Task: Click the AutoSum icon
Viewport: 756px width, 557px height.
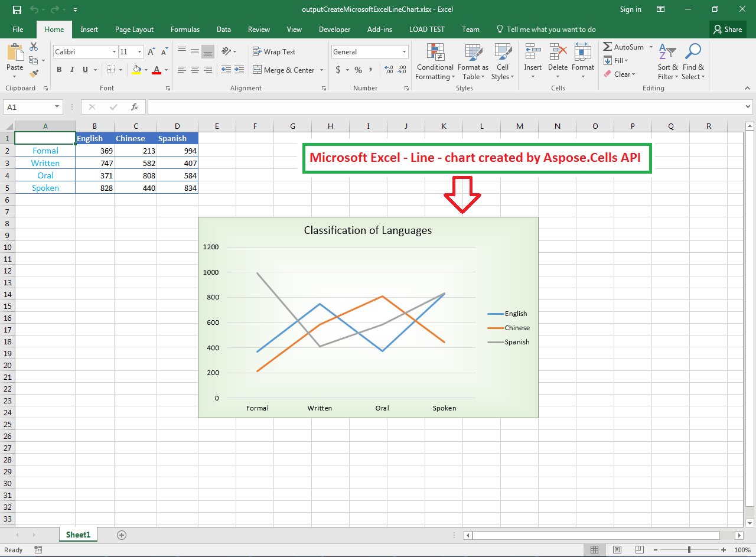Action: (624, 47)
